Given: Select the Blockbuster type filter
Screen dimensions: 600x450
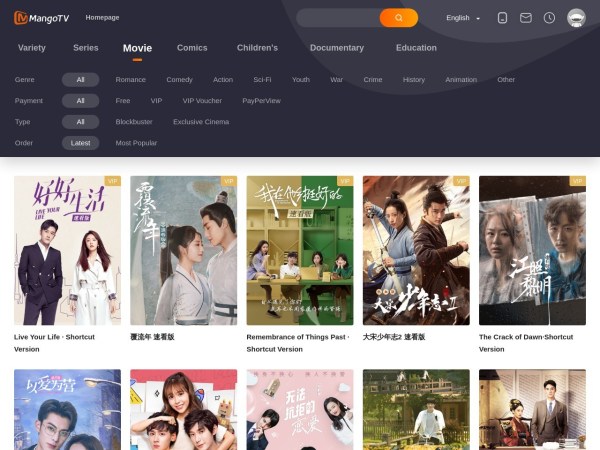Looking at the screenshot, I should coord(134,122).
